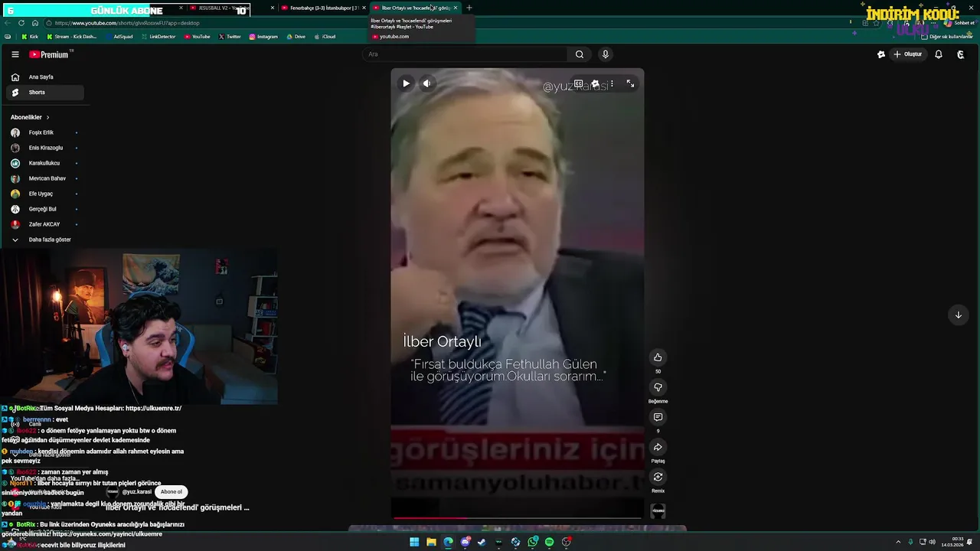Open the YouTube hamburger guide menu
980x551 pixels.
pos(15,54)
